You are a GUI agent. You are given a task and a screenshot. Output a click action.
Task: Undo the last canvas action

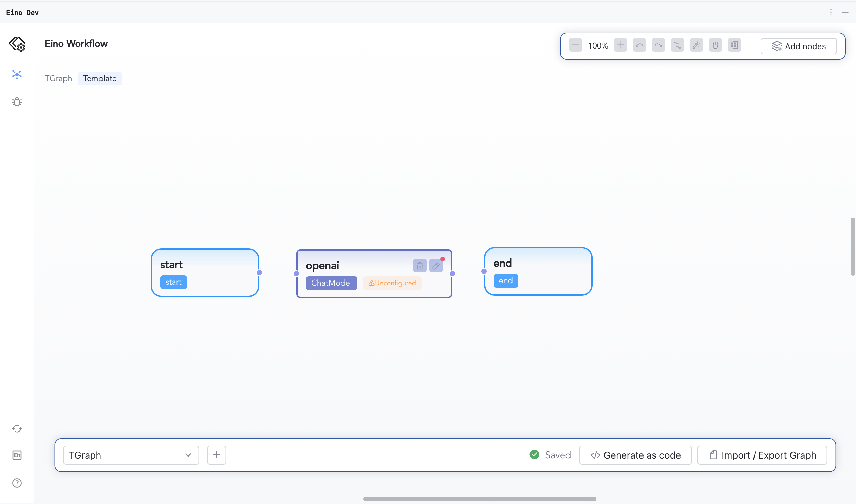(639, 45)
